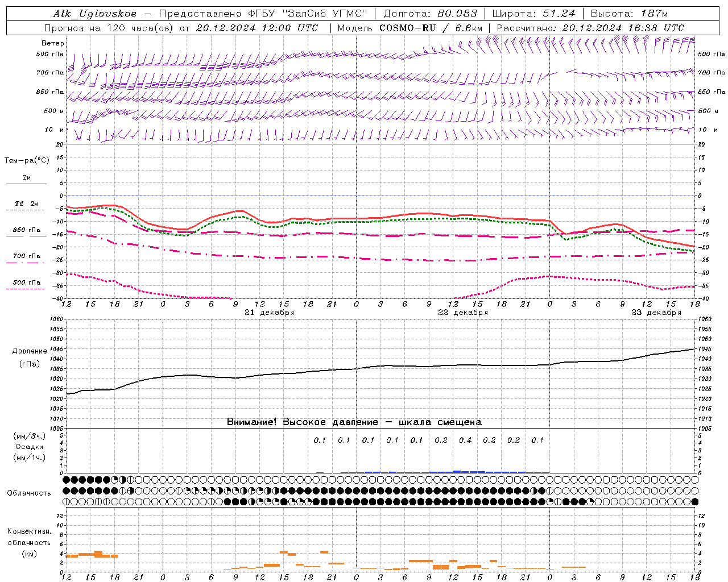Click the station name Alk_Uglovskoe in the header

pos(95,14)
